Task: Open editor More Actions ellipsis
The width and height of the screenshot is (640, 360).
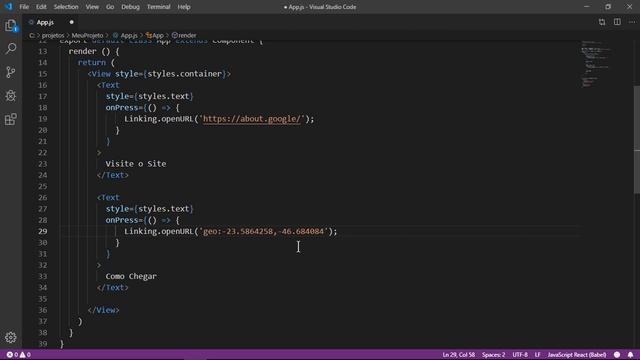Action: tap(632, 22)
